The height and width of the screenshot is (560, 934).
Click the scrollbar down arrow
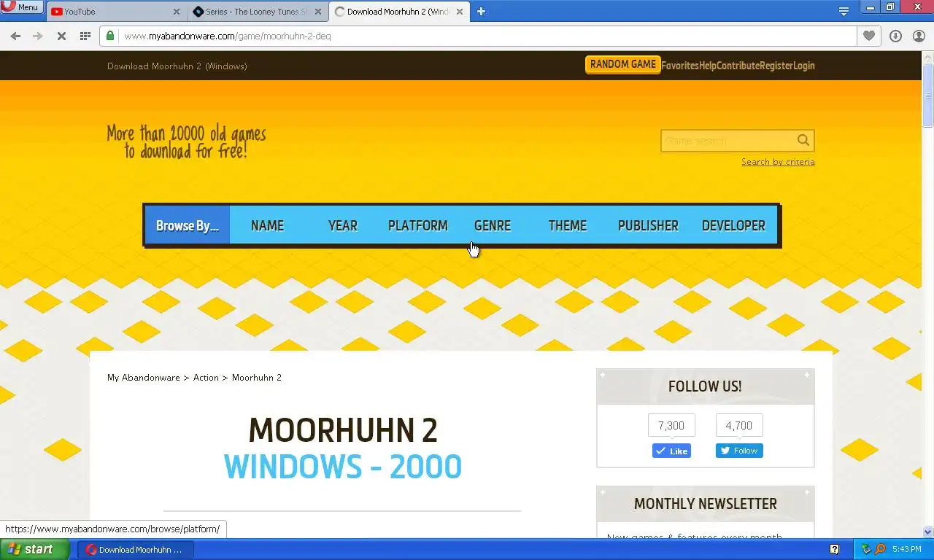(928, 532)
